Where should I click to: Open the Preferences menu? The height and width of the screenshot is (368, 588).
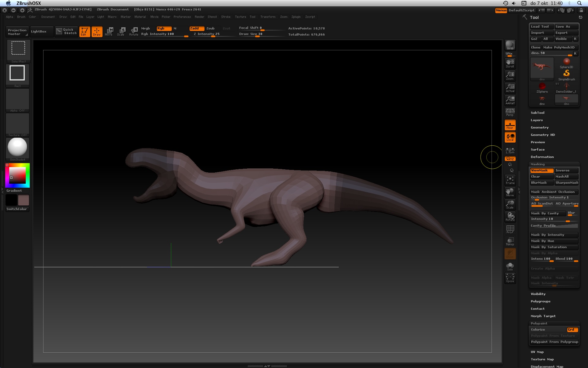(182, 17)
